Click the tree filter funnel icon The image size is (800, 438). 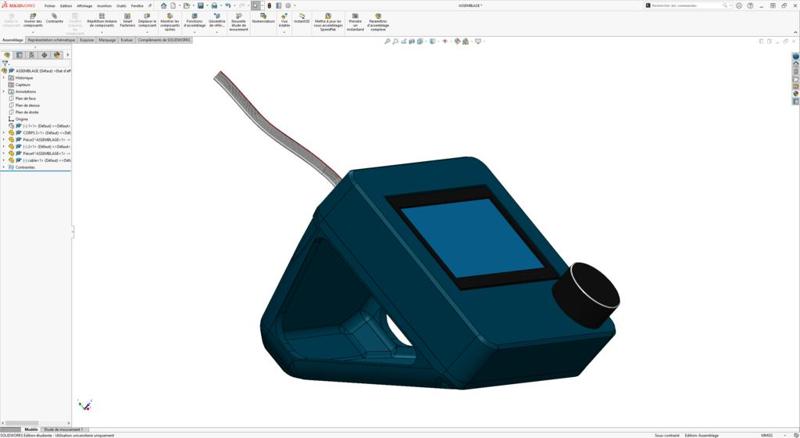point(5,63)
